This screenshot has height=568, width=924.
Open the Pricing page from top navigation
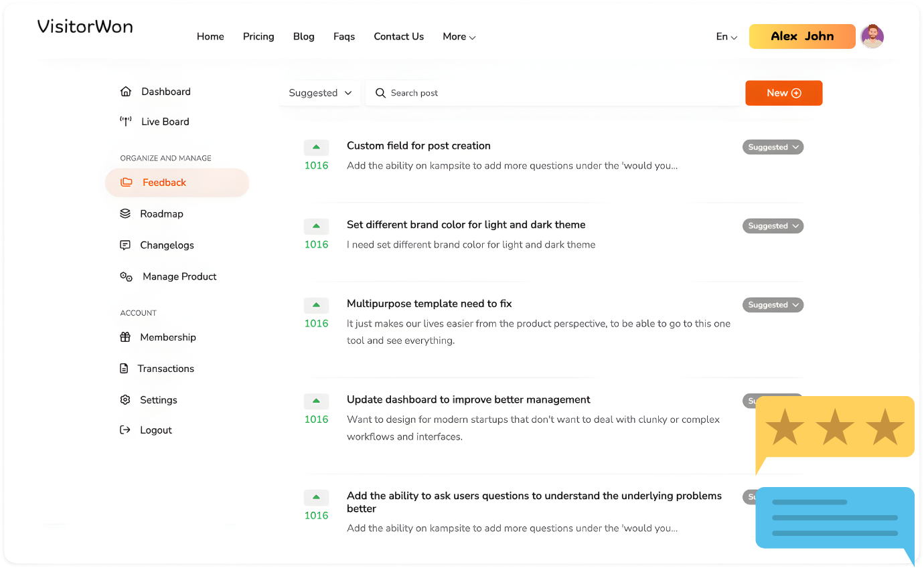pos(258,37)
